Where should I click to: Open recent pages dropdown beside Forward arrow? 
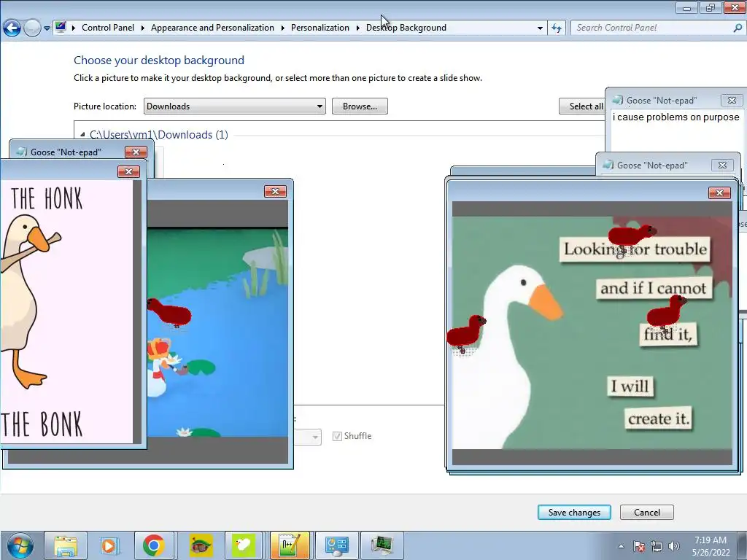pyautogui.click(x=47, y=28)
